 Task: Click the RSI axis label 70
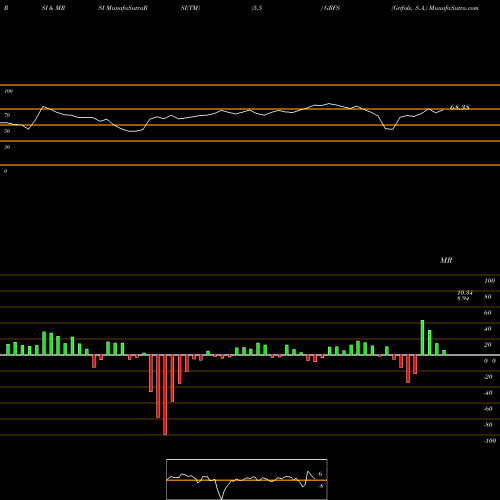[7, 115]
